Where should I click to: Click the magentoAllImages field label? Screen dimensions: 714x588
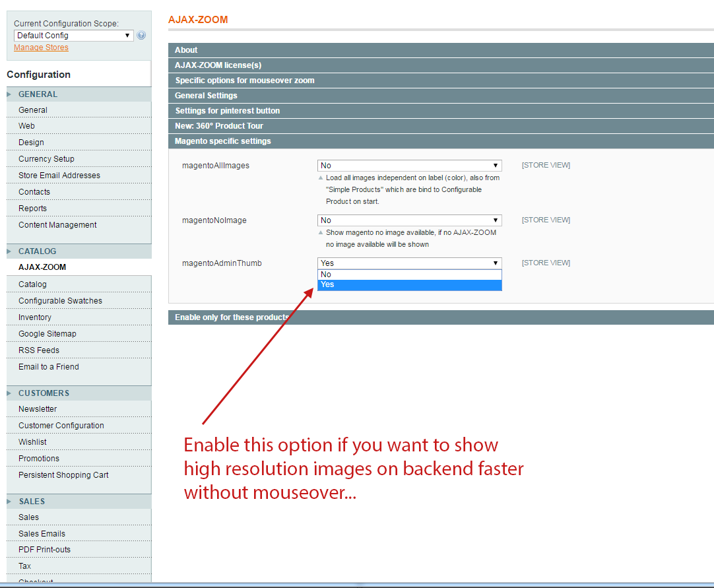click(x=216, y=166)
